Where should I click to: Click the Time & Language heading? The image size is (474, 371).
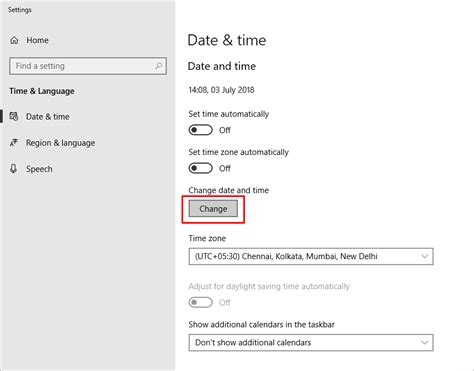point(42,91)
